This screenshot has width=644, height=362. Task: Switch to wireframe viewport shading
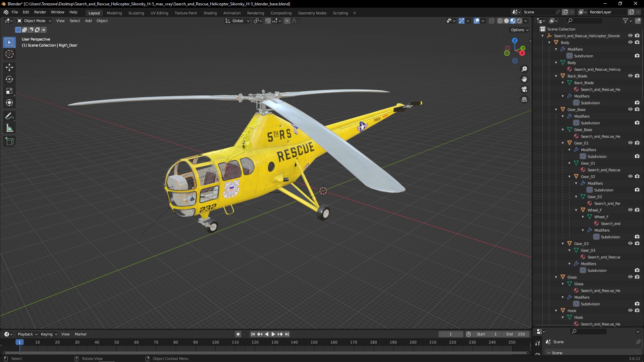500,21
